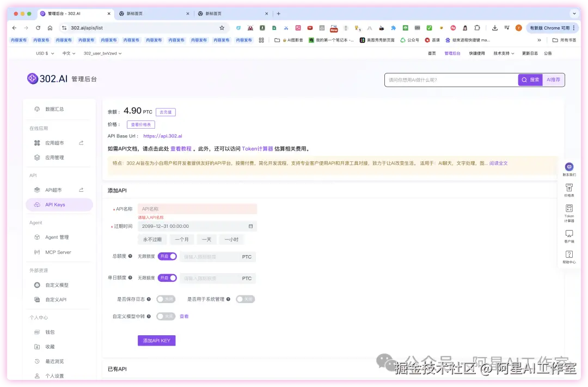Set expiry to 一小时
Screen dimensions: 588x387
tap(231, 239)
